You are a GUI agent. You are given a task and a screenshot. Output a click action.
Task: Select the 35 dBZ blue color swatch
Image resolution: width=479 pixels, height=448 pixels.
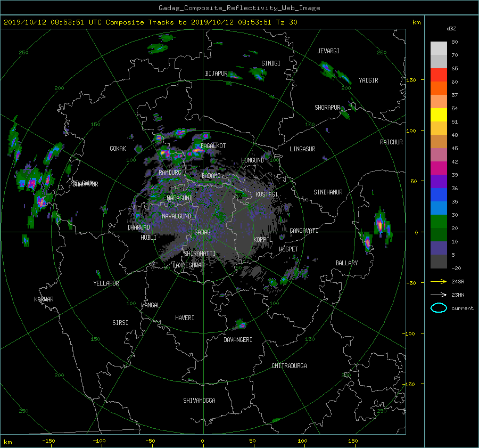coord(439,194)
